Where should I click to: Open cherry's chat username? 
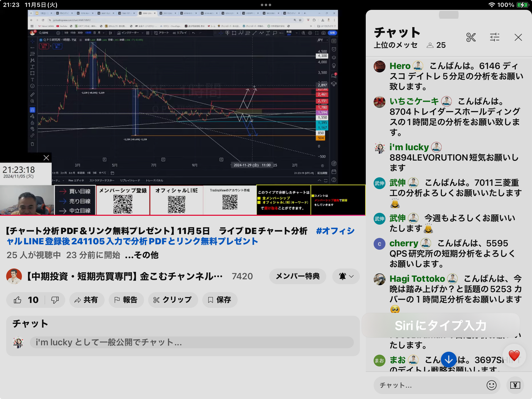click(404, 243)
